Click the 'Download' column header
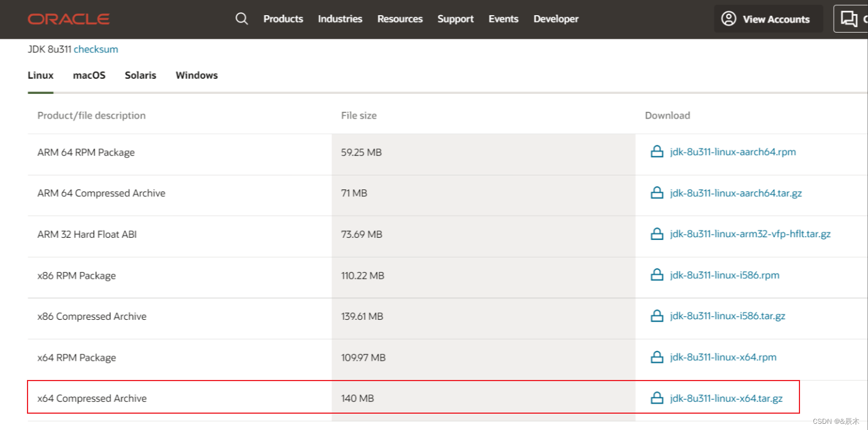Viewport: 868px width, 430px height. (667, 115)
